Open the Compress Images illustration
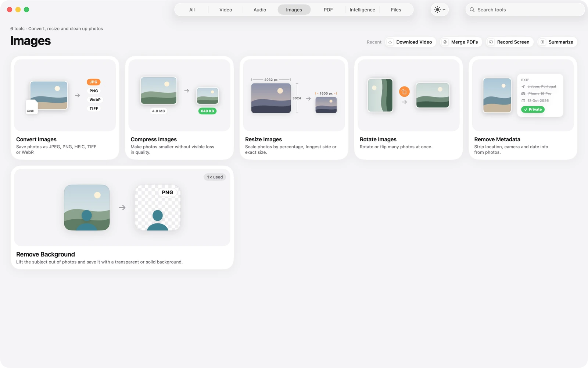 coord(179,95)
